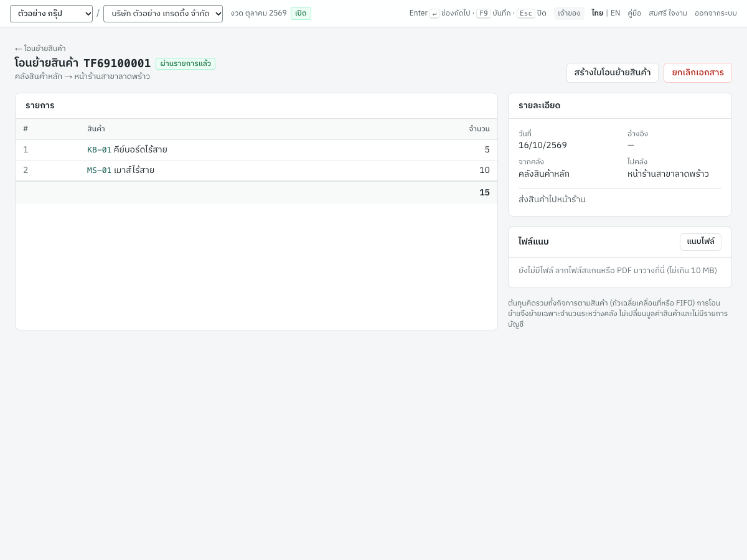This screenshot has height=560, width=747.
Task: Switch language to ไทย
Action: [597, 13]
